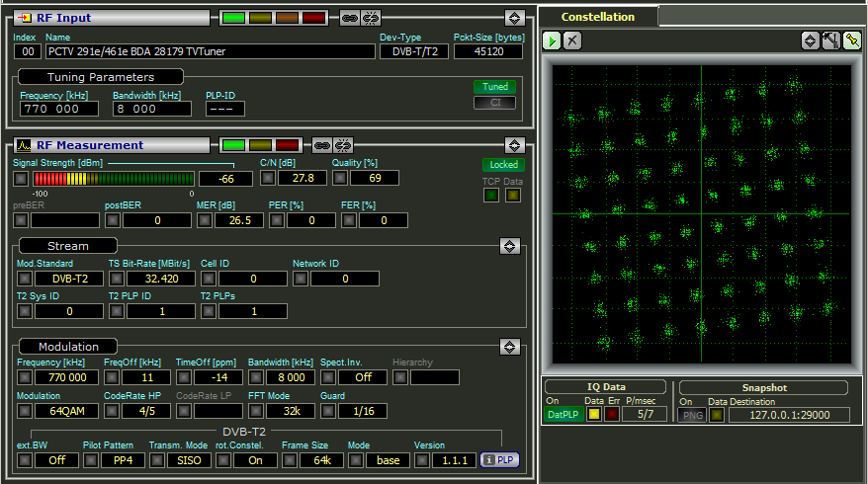Click the link chain icon in RF Input header
Screen dimensions: 868x484
(x=350, y=18)
